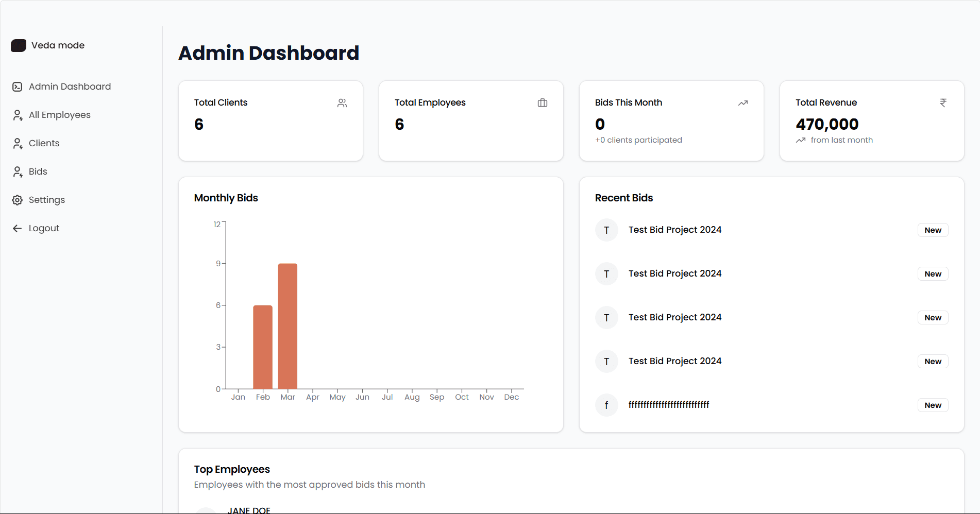
Task: Select the first Test Bid Project 2024 entry
Action: 674,230
